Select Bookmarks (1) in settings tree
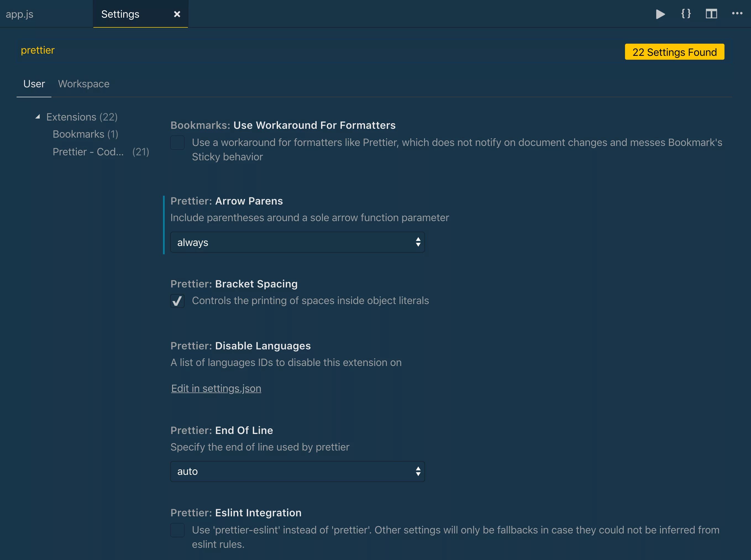 [x=85, y=134]
